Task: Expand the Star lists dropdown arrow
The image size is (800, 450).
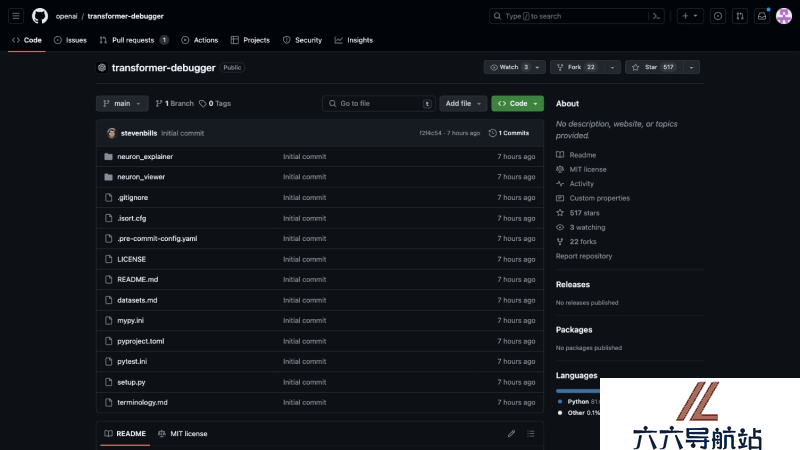Action: [x=691, y=67]
